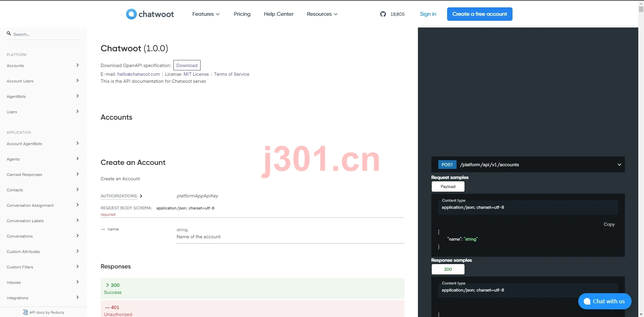The width and height of the screenshot is (644, 317).
Task: Expand the Account AgentBots section
Action: click(44, 144)
